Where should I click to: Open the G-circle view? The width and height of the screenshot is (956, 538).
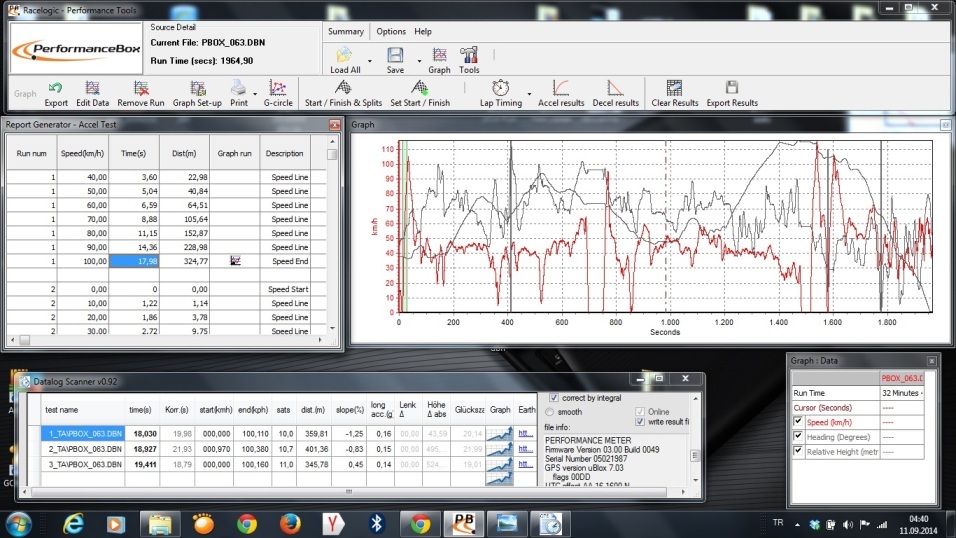277,89
